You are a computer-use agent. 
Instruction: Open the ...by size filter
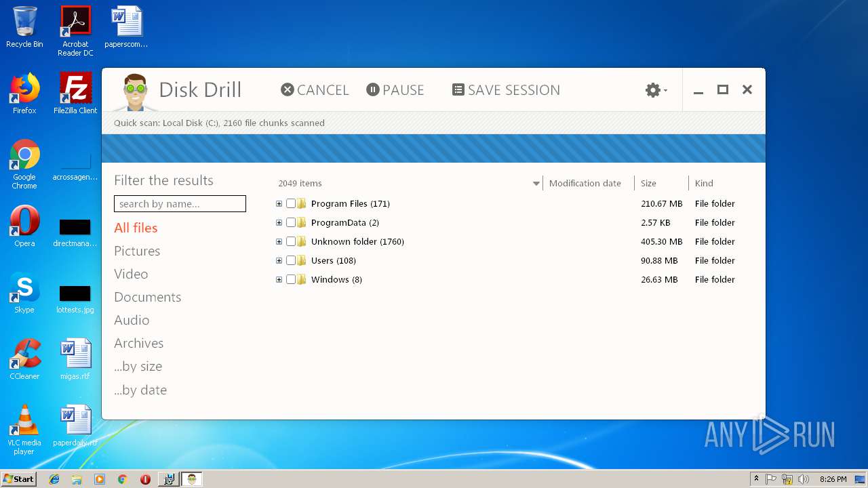click(138, 366)
